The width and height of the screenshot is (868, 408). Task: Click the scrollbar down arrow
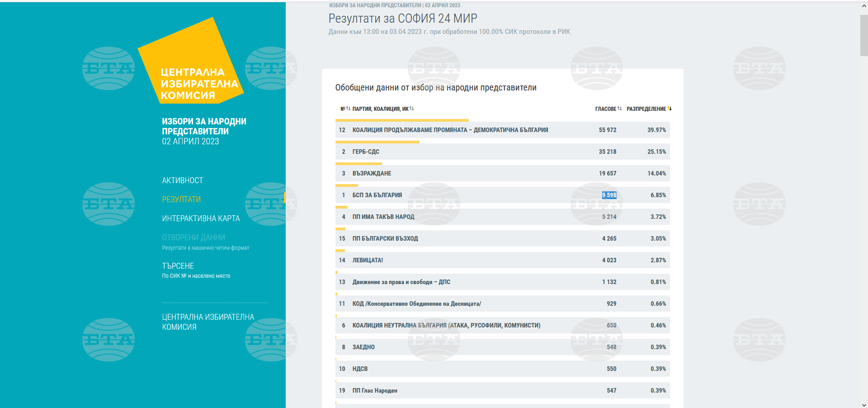(x=863, y=405)
